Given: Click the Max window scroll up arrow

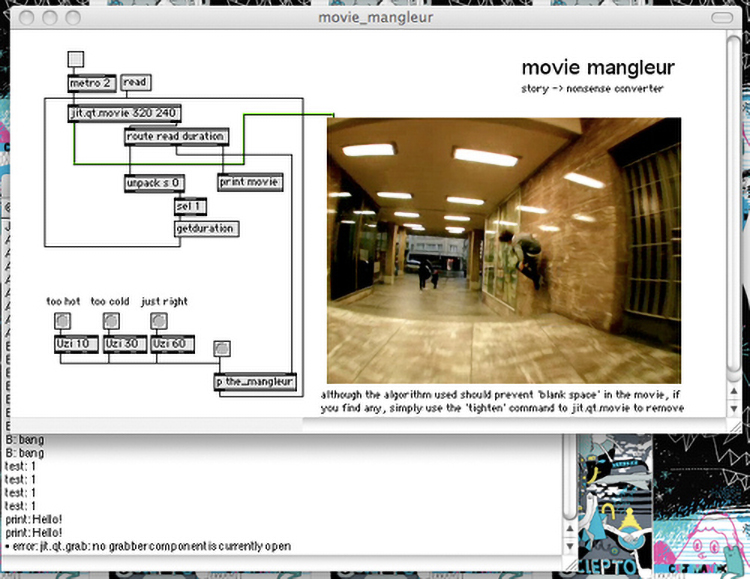Looking at the screenshot, I should (x=569, y=529).
